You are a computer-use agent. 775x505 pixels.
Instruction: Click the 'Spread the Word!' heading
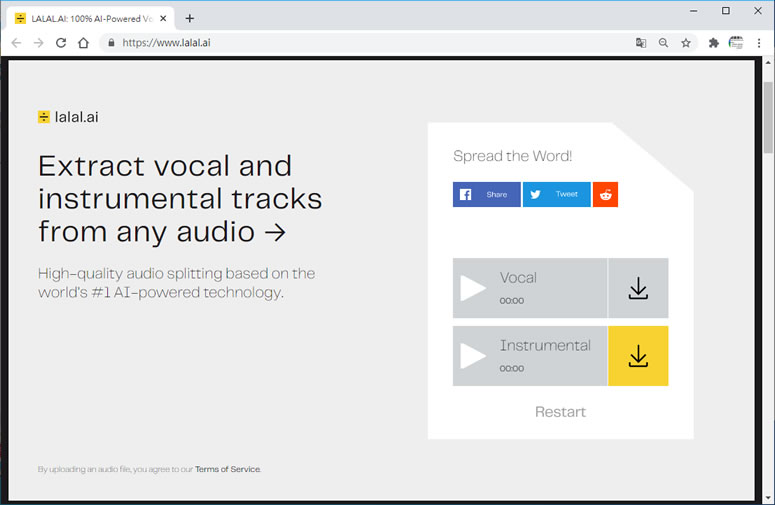(513, 156)
